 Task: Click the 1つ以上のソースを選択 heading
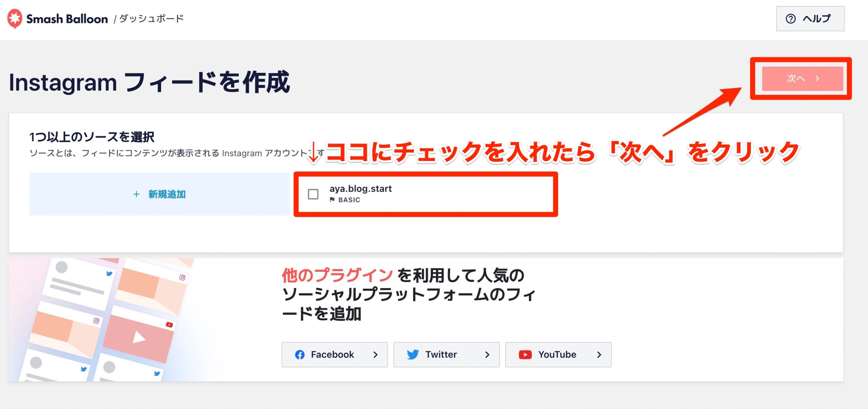click(92, 137)
